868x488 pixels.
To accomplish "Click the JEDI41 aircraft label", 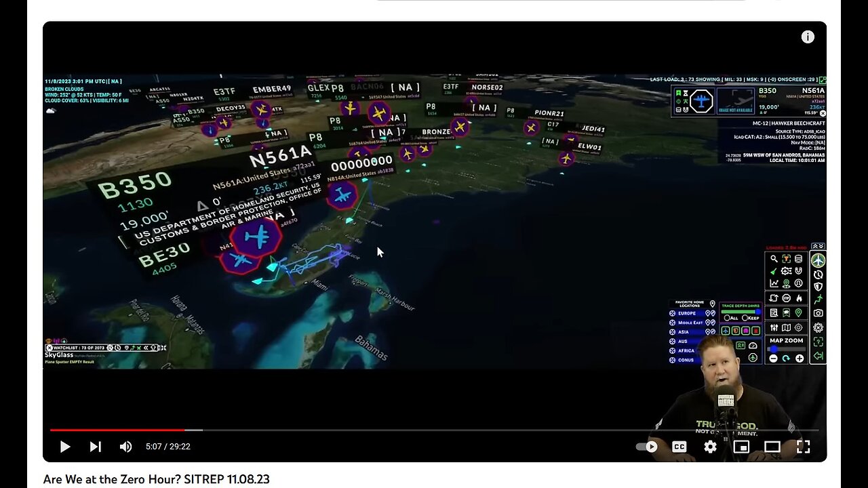I will coord(593,129).
